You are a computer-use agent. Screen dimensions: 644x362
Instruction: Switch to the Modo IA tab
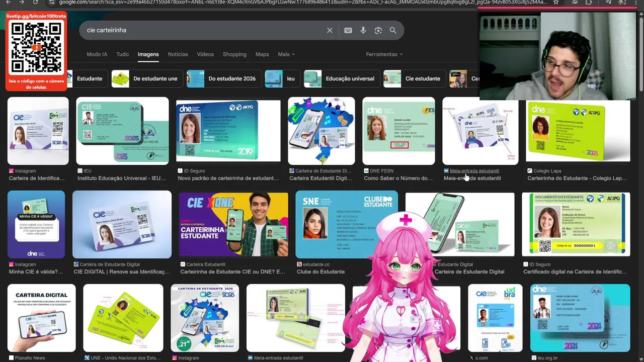(x=97, y=54)
